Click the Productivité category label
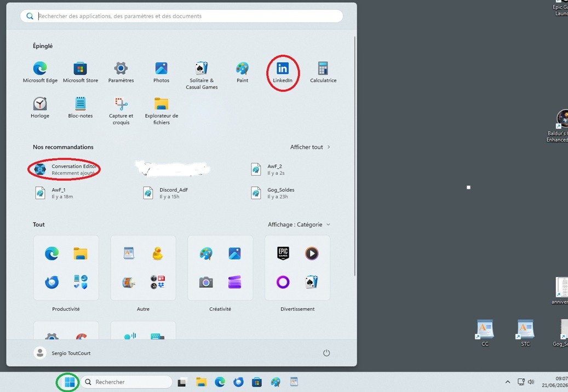 pos(66,309)
